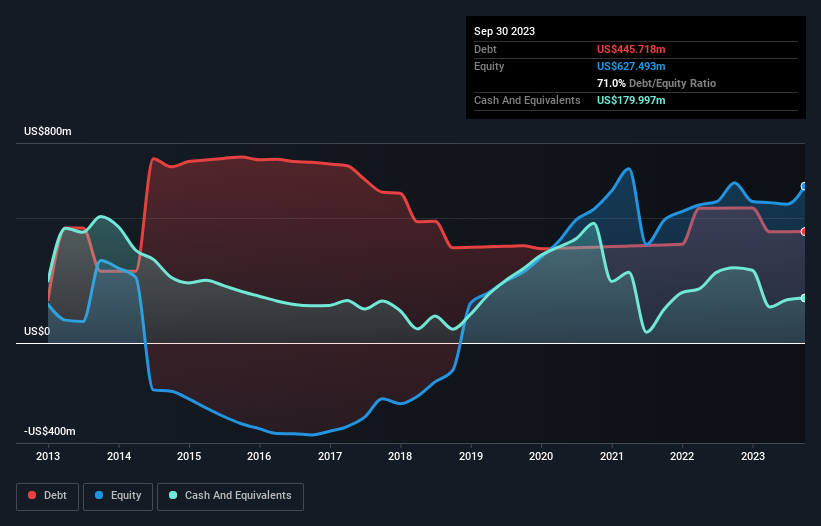
Task: Select the 2022 axis label
Action: pos(682,456)
